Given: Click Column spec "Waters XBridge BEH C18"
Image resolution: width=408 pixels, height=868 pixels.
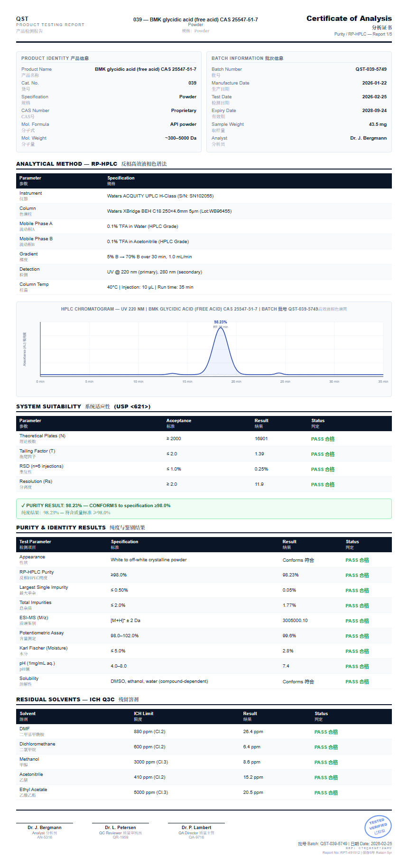Looking at the screenshot, I should 169,211.
